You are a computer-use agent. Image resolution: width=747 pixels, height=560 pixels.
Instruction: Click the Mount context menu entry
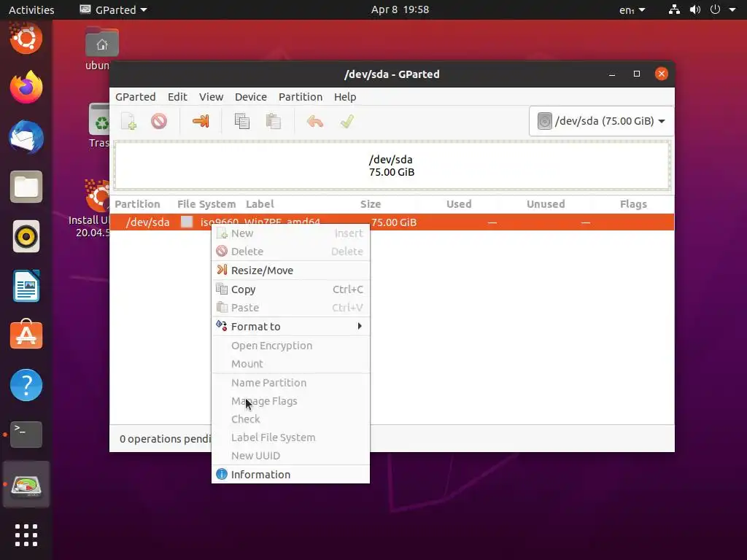[290, 364]
